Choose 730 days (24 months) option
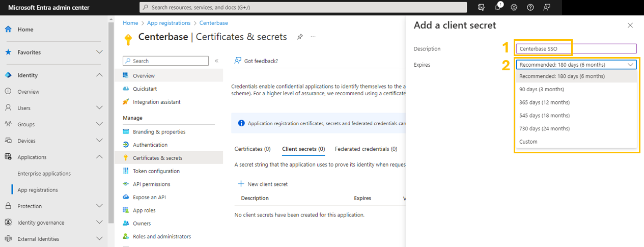 [x=576, y=129]
